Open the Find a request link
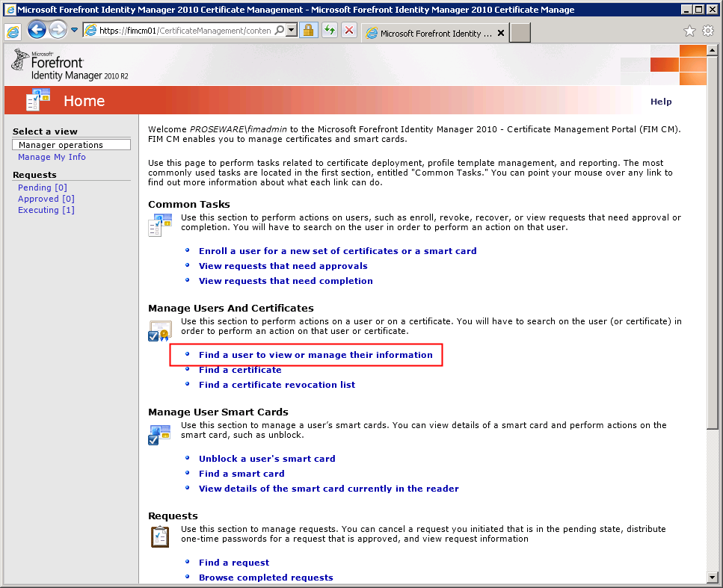 click(x=234, y=562)
